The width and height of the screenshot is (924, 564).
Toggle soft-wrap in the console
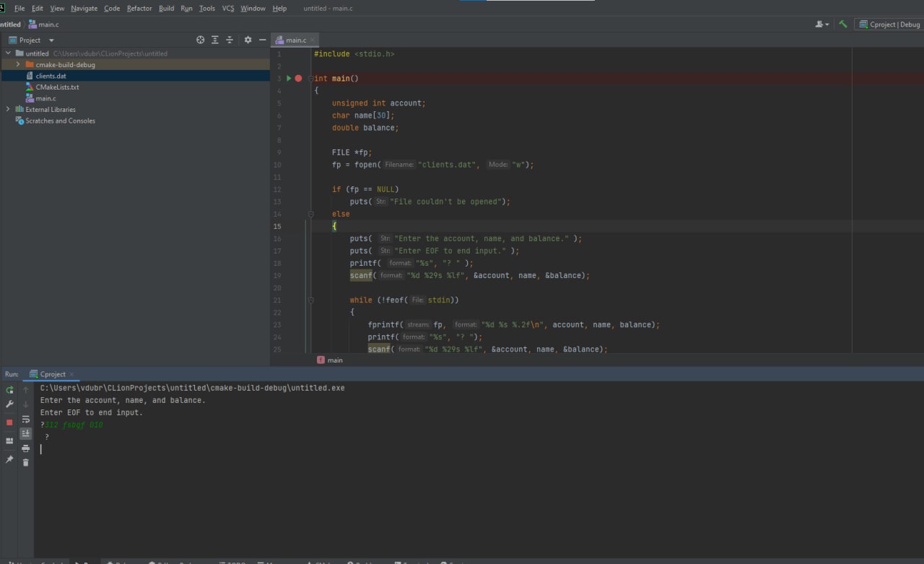point(26,419)
